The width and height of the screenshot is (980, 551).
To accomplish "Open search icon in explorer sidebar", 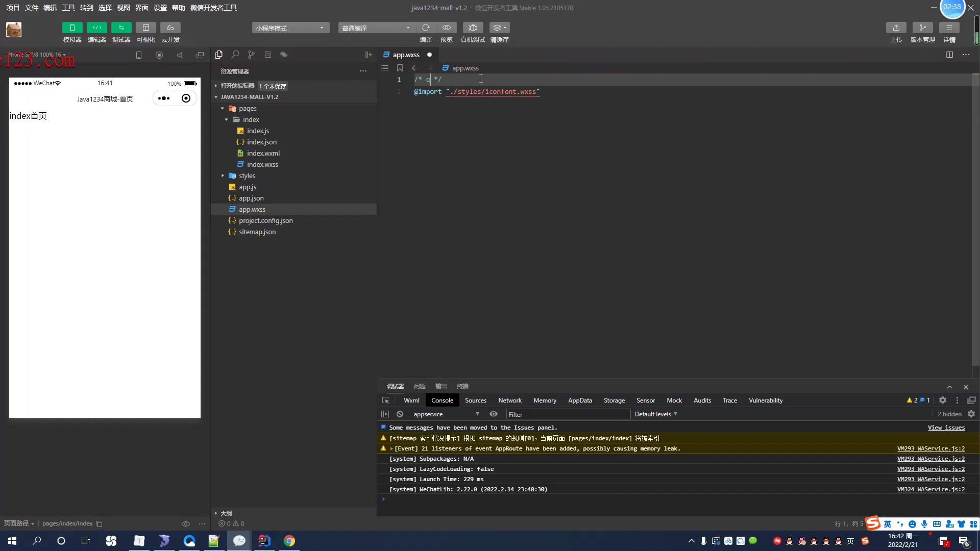I will 235,55.
